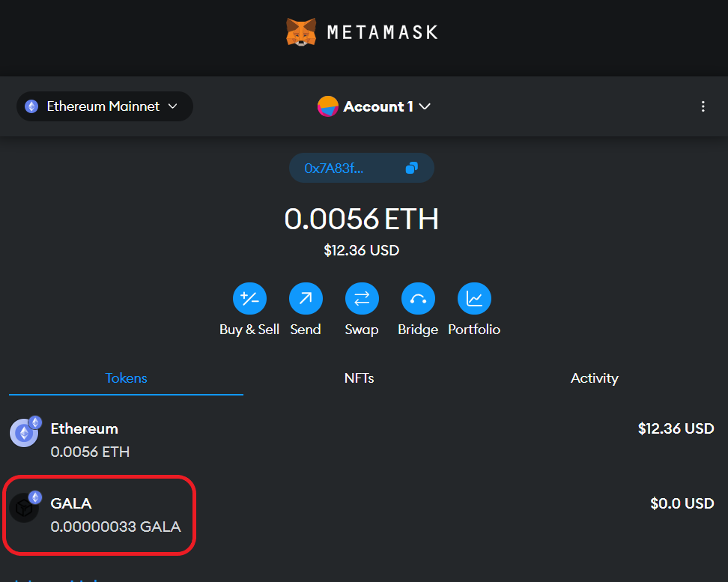Select the $12.36 USD balance under ETH total
Image resolution: width=728 pixels, height=582 pixels.
[362, 250]
